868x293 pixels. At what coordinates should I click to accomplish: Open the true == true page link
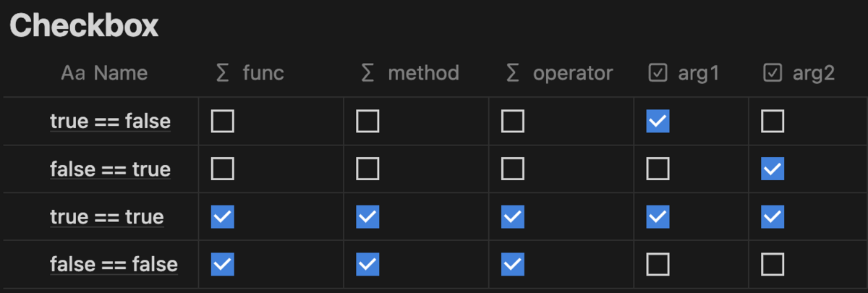pyautogui.click(x=107, y=216)
